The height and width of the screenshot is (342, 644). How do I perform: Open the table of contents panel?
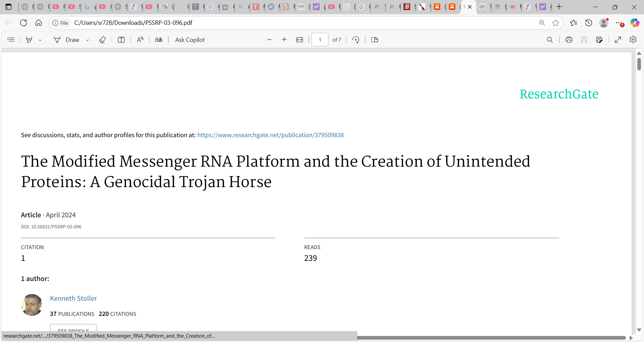click(x=11, y=40)
